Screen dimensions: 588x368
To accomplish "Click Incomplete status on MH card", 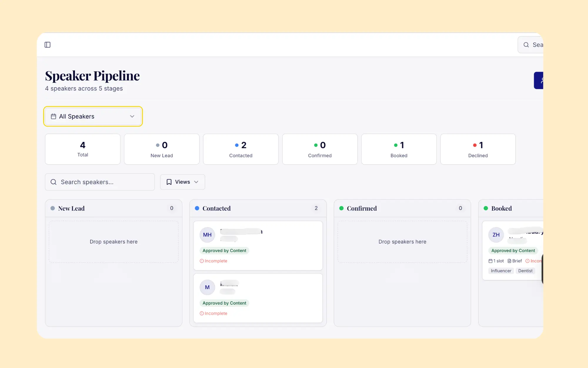I will 213,261.
